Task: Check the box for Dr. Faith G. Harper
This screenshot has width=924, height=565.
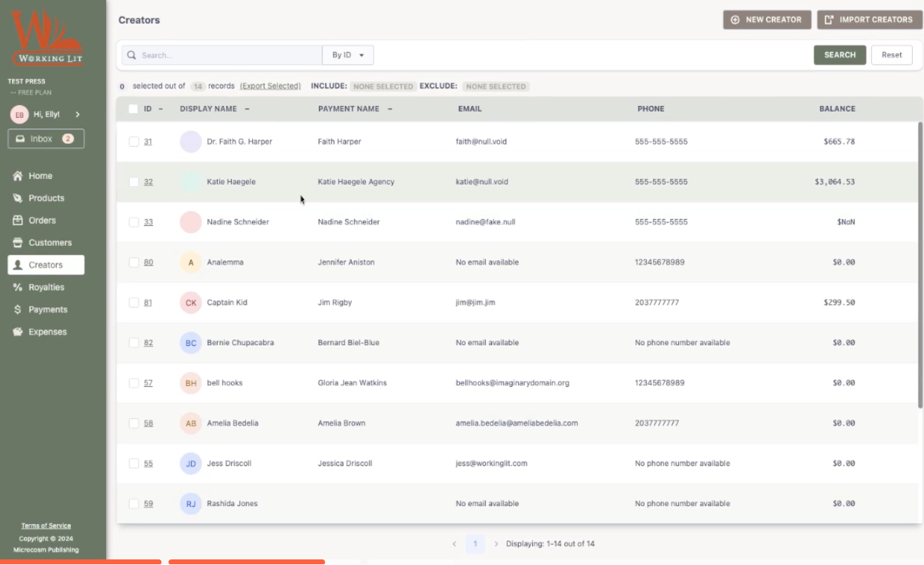Action: (134, 142)
